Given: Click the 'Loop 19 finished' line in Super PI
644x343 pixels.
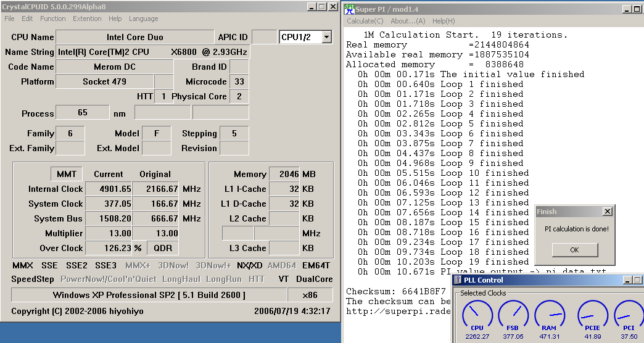Looking at the screenshot, I should 443,262.
